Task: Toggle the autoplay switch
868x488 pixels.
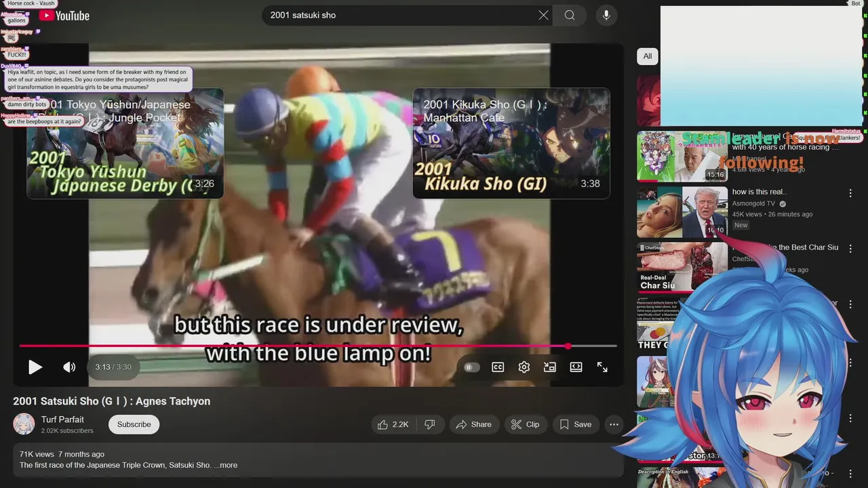Action: 472,367
